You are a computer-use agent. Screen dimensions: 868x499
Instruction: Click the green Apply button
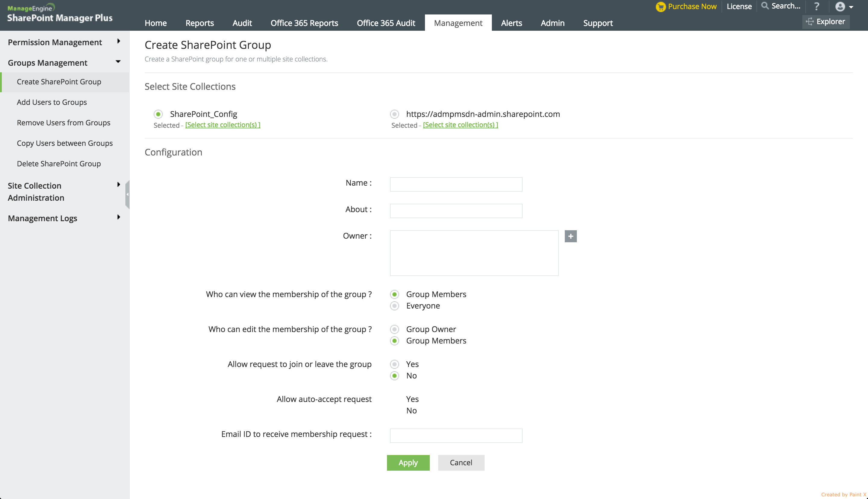(408, 463)
